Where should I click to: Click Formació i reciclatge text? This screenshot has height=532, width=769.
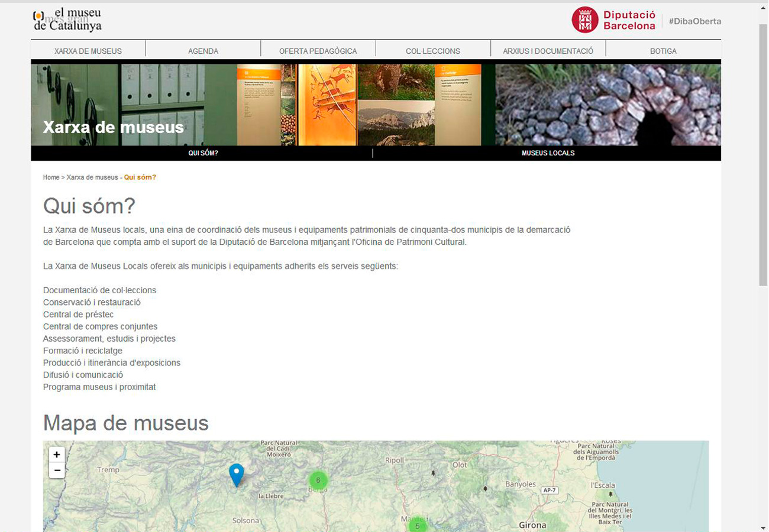pos(83,351)
